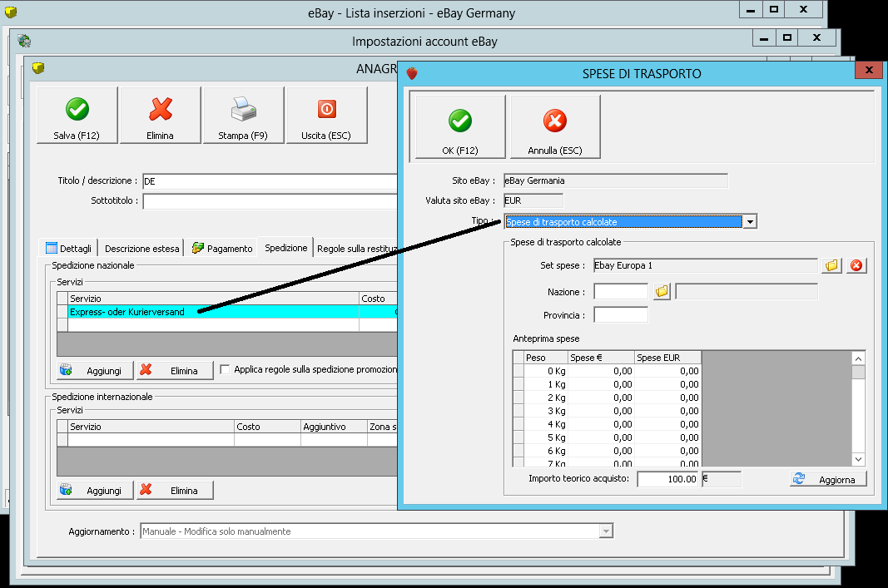This screenshot has width=888, height=588.
Task: Click the Spese € column header
Action: [602, 358]
